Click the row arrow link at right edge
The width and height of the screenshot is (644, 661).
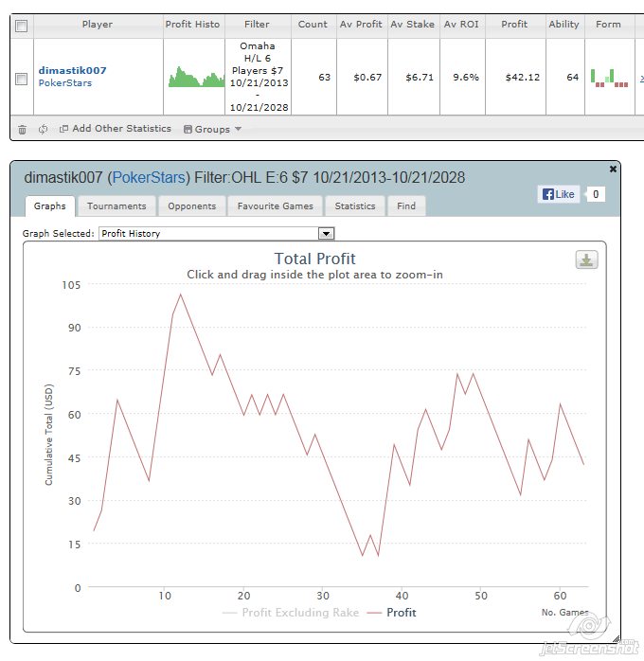pos(641,78)
